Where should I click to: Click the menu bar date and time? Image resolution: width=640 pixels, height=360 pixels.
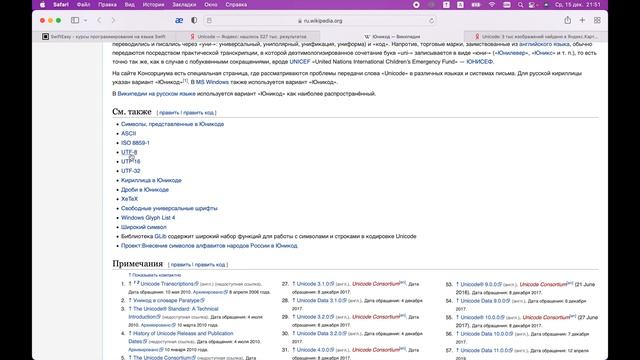tap(578, 5)
